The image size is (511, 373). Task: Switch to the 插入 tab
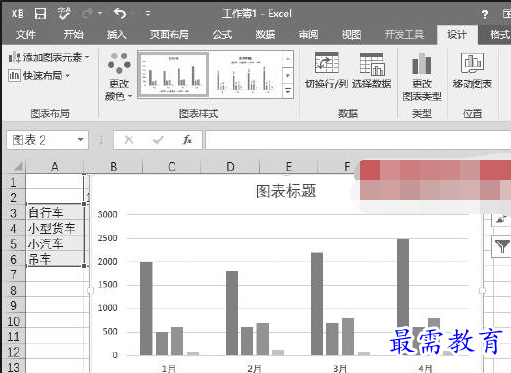[x=116, y=34]
